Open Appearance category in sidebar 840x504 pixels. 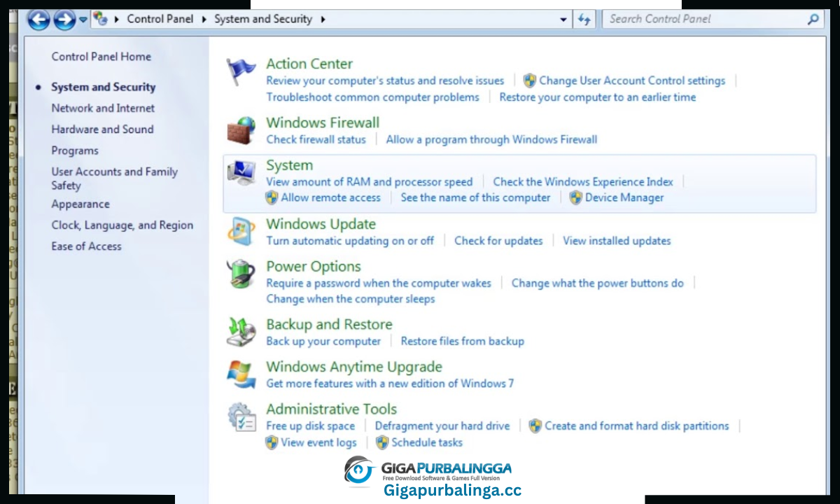[80, 204]
